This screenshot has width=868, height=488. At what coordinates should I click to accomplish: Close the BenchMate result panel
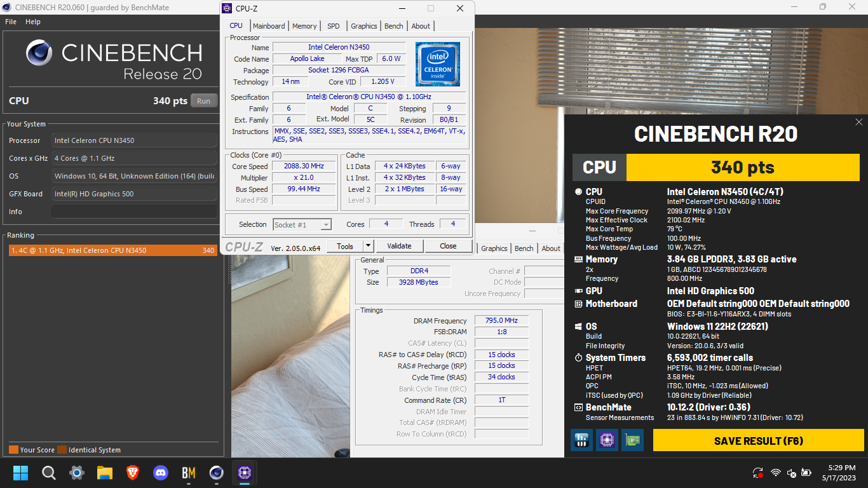(859, 122)
